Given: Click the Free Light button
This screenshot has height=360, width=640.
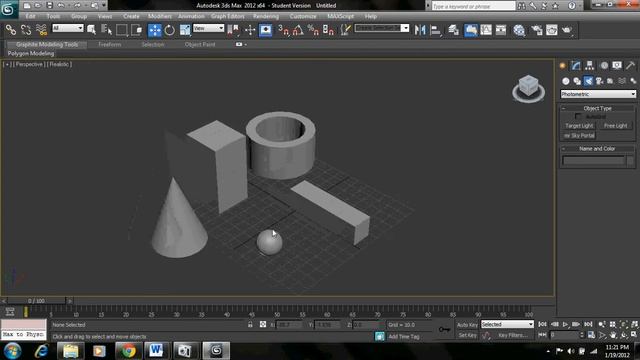Looking at the screenshot, I should click(x=616, y=126).
